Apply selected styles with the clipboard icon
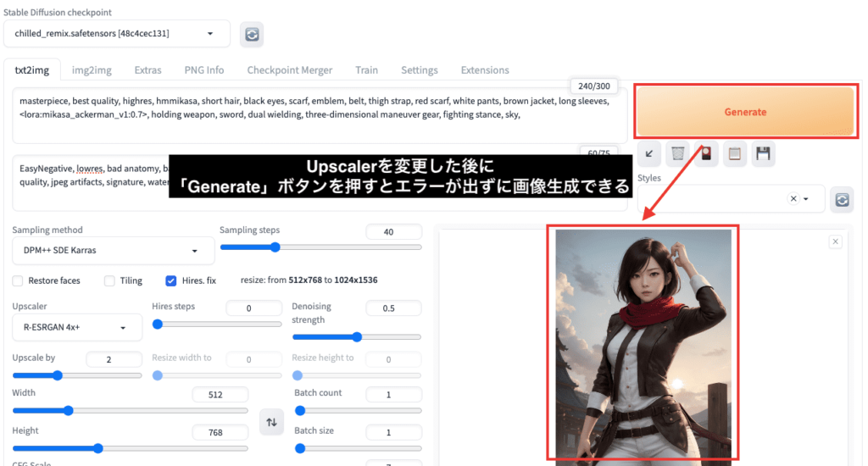The height and width of the screenshot is (466, 868). point(735,154)
